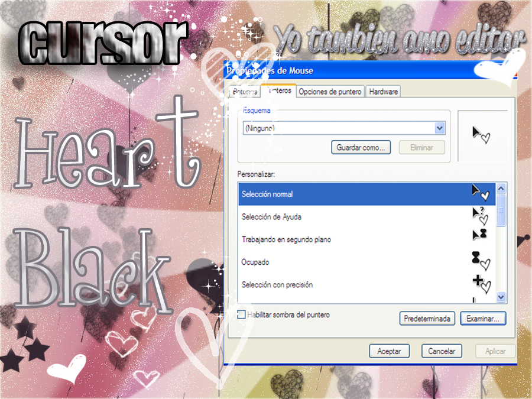Click the cursor preview image box
Image resolution: width=532 pixels, height=399 pixels.
pyautogui.click(x=482, y=135)
